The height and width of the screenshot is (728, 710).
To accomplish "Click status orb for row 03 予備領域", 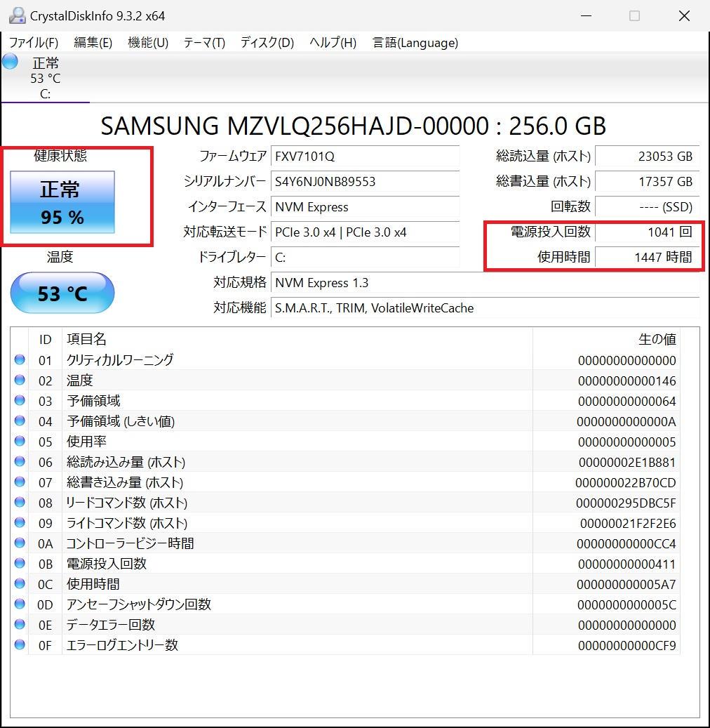I will (20, 400).
